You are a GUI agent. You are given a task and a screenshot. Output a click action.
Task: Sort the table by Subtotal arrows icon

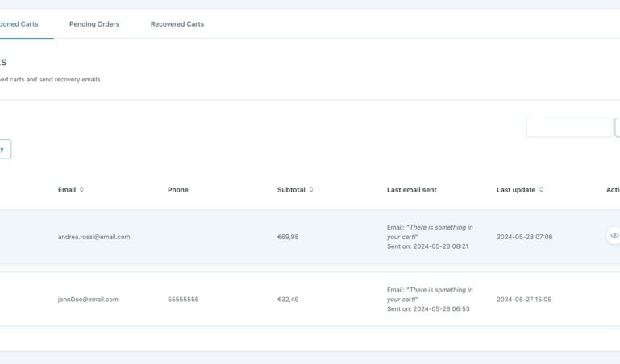[x=311, y=190]
